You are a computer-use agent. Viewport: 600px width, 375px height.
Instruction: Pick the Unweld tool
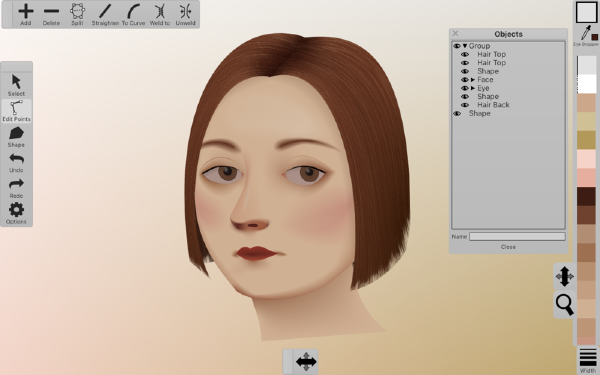[x=185, y=14]
